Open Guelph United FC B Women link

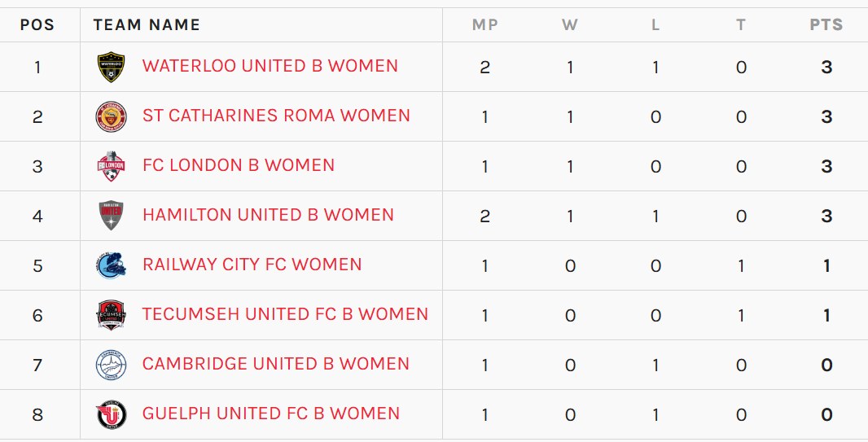[270, 414]
